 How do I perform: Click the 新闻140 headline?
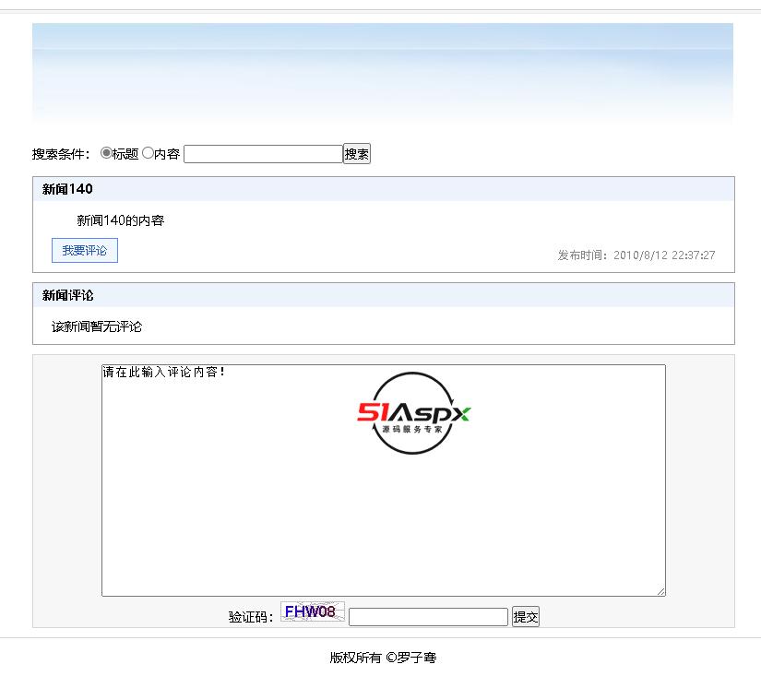[67, 189]
